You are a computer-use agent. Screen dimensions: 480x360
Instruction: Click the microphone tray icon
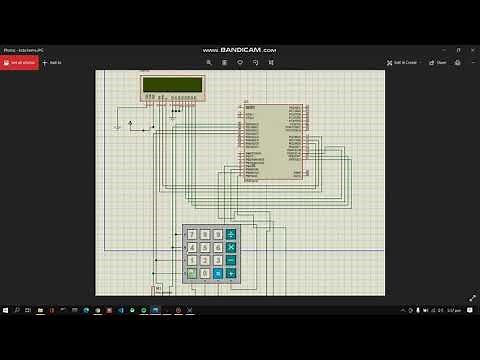coord(418,310)
